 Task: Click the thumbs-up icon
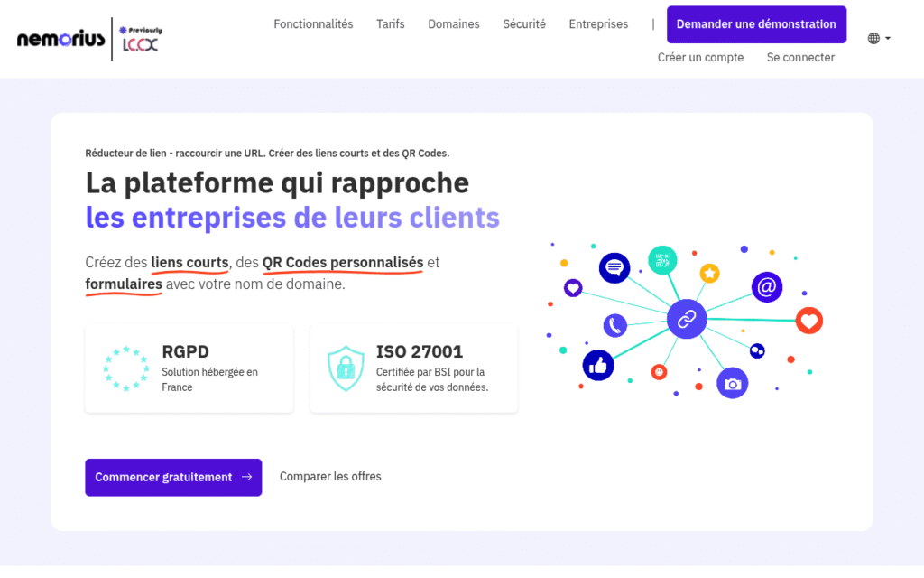coord(598,365)
